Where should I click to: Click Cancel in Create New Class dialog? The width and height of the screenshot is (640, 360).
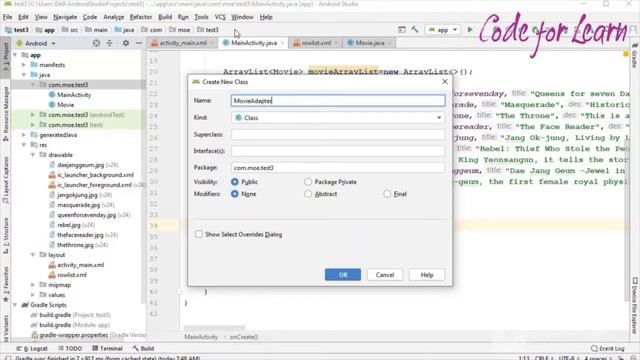385,275
